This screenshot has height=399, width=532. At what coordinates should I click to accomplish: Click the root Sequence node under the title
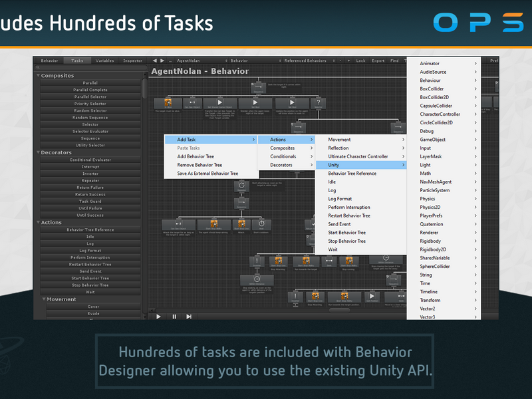coord(258,88)
